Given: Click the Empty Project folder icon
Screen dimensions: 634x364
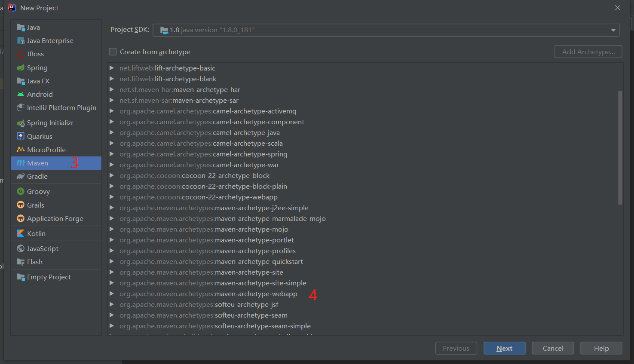Looking at the screenshot, I should point(21,277).
